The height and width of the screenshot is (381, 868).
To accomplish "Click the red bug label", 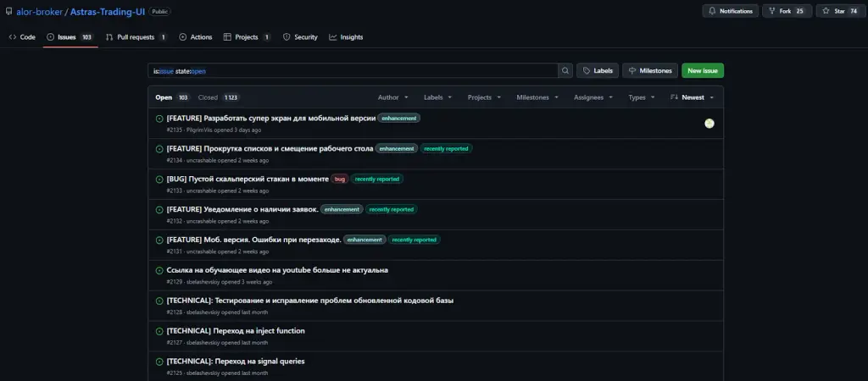I will (x=340, y=179).
